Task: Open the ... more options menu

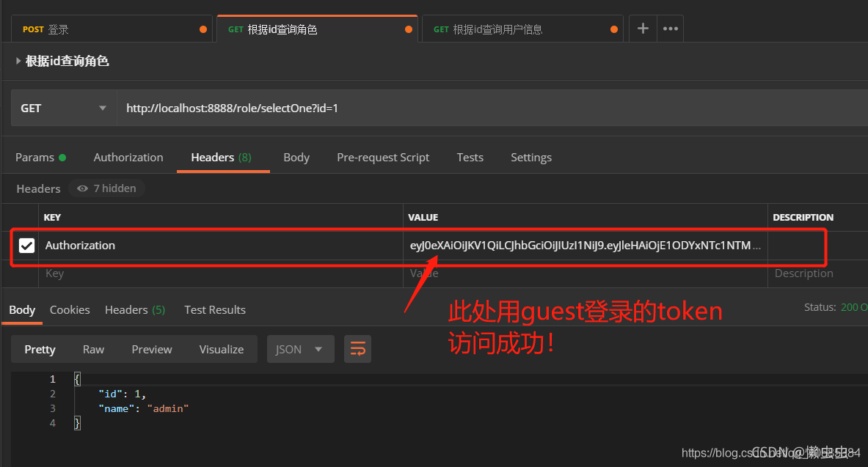Action: (669, 28)
